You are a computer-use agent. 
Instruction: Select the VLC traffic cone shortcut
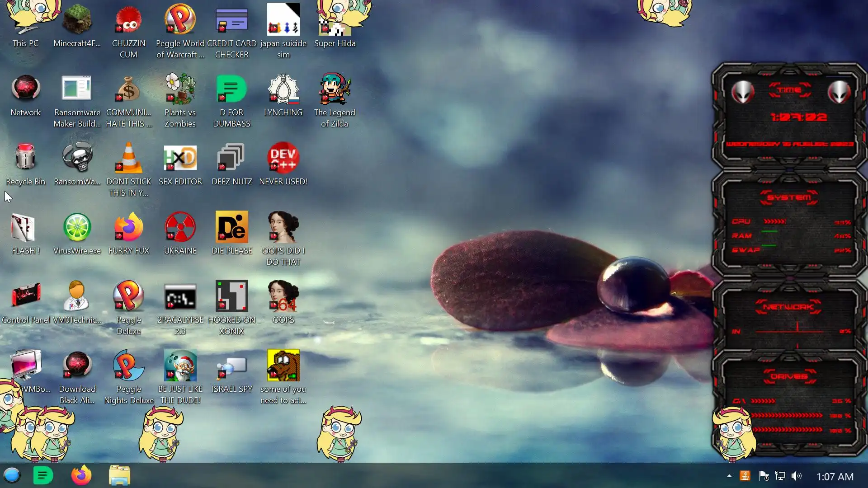[128, 158]
